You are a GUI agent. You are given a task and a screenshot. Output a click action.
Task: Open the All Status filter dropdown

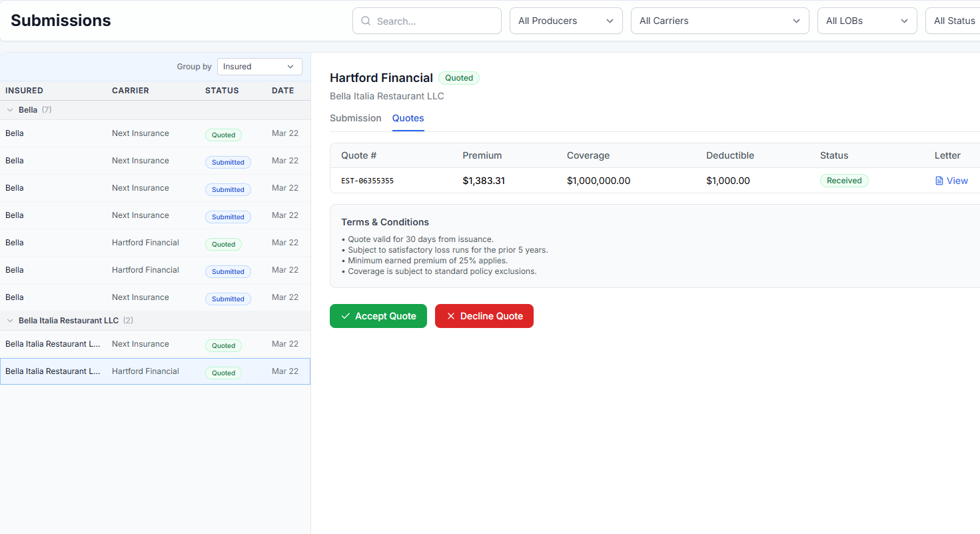pos(953,21)
